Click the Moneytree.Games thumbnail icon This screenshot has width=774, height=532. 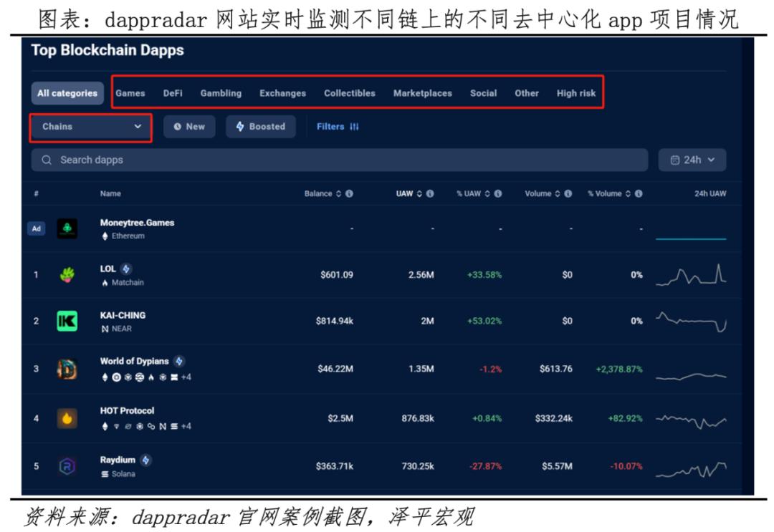(x=67, y=228)
